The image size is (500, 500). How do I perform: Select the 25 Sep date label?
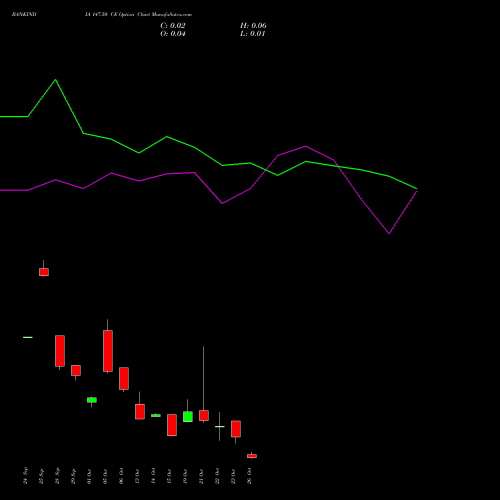coord(42,476)
